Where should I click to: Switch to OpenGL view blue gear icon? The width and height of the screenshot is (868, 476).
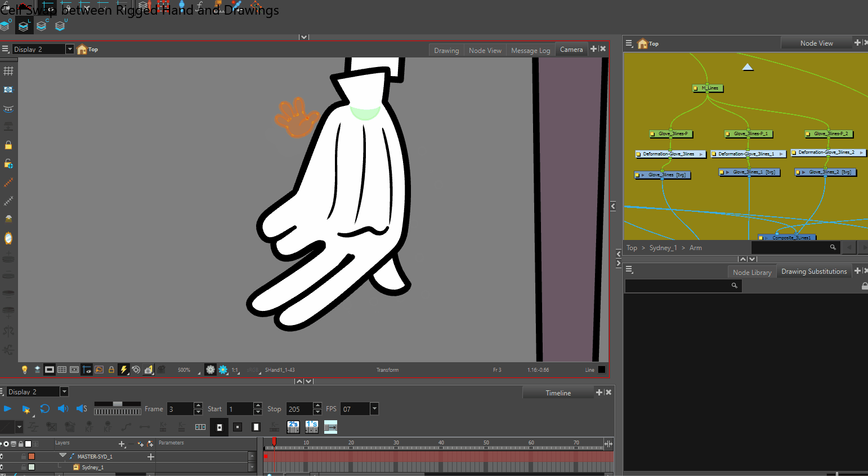pyautogui.click(x=223, y=370)
